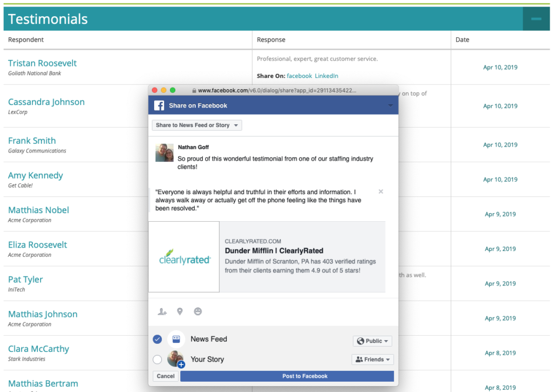This screenshot has height=392, width=554.
Task: Select the Your Story radio option
Action: coord(157,360)
